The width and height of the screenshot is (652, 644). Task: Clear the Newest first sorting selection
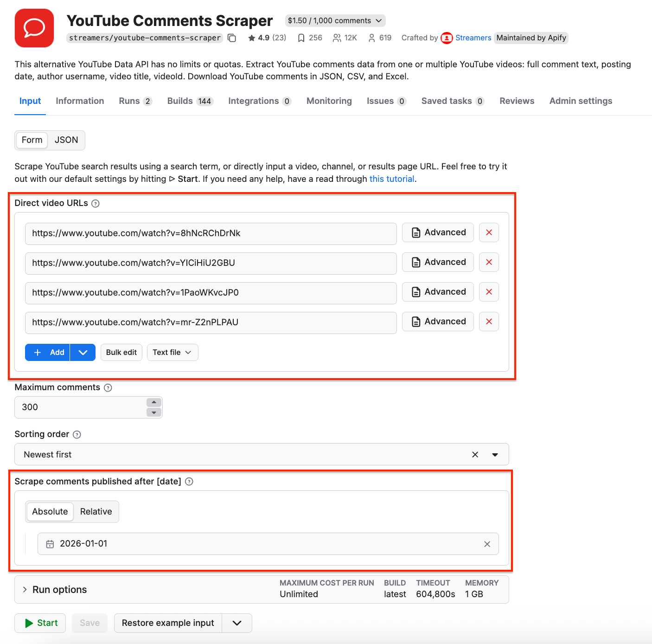[475, 454]
